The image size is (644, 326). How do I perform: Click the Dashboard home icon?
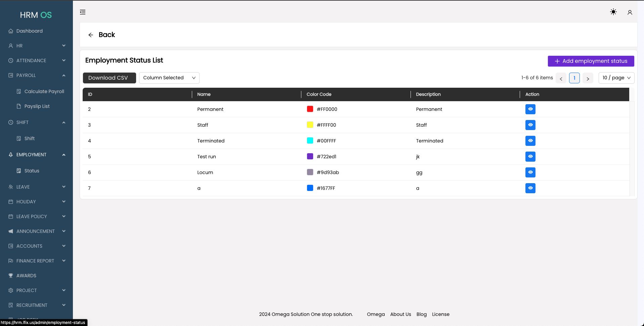11,31
